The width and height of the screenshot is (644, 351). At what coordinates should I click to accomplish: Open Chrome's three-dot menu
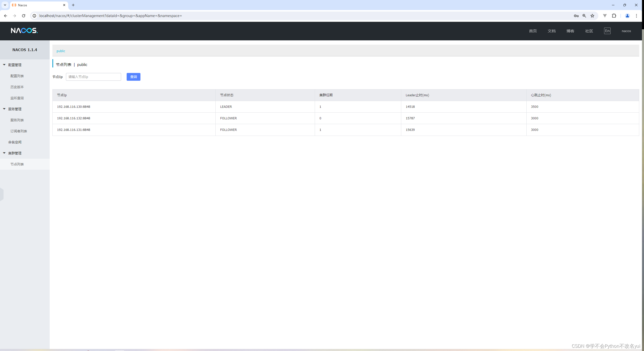[x=636, y=16]
